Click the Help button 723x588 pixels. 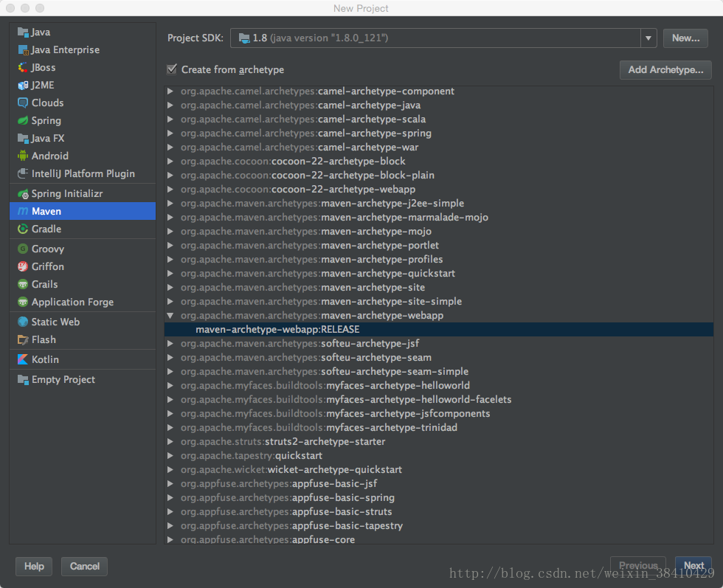34,567
